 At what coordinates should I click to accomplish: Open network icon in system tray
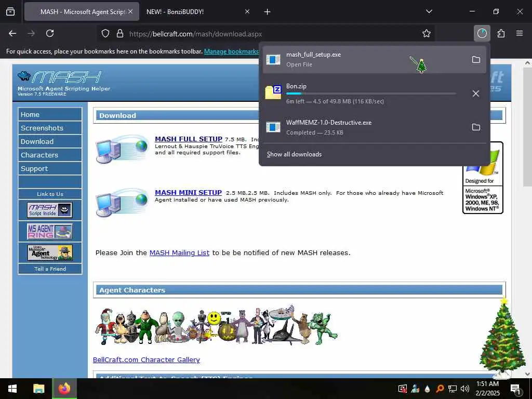(x=453, y=389)
